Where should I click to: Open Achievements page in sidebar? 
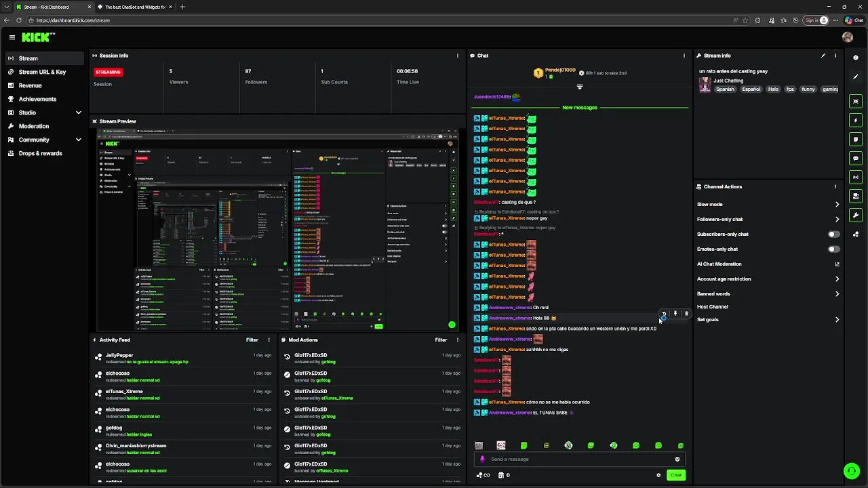[45, 99]
